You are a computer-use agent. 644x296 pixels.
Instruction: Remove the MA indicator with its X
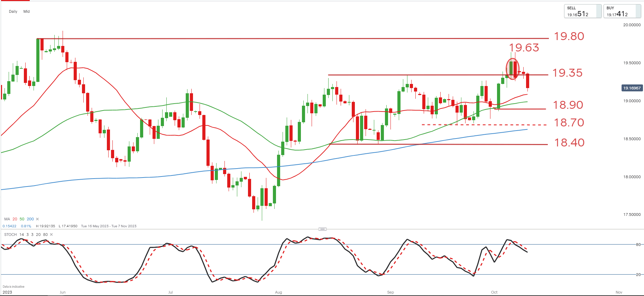click(x=37, y=219)
